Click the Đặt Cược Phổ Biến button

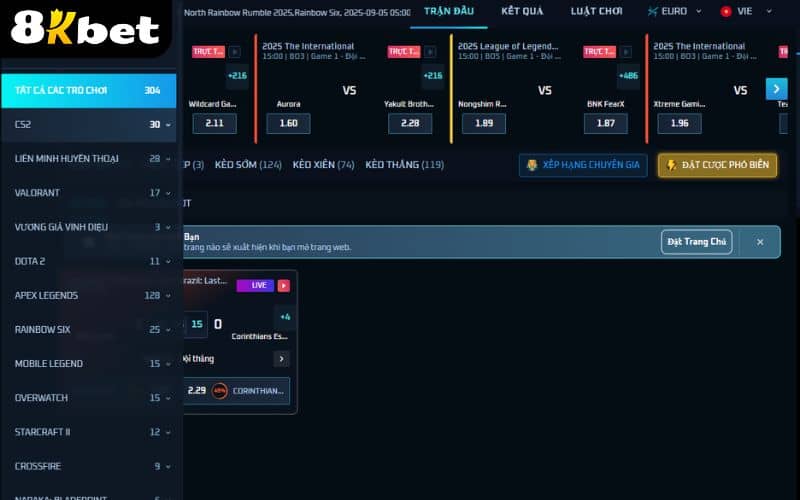point(717,165)
